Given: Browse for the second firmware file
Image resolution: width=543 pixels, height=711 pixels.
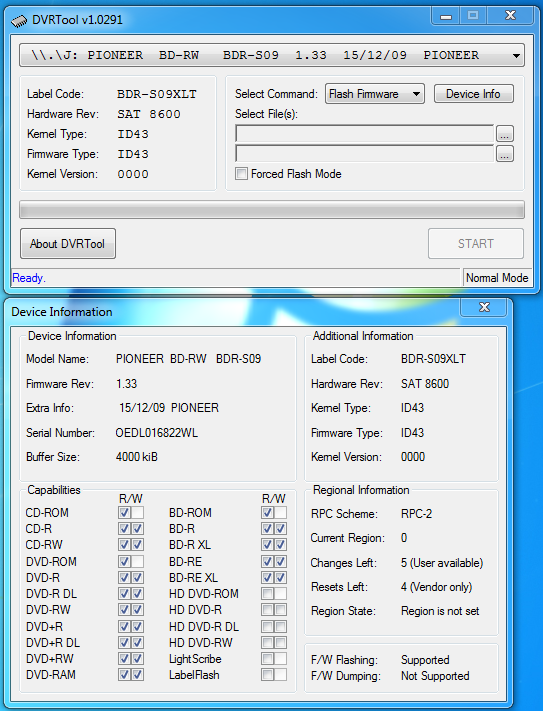Looking at the screenshot, I should [x=505, y=154].
